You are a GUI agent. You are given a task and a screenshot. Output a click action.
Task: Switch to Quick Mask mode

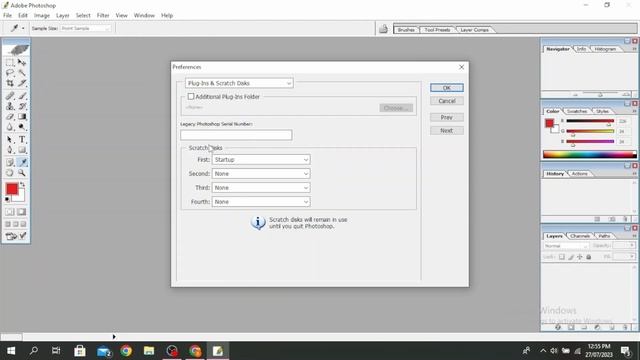click(22, 212)
